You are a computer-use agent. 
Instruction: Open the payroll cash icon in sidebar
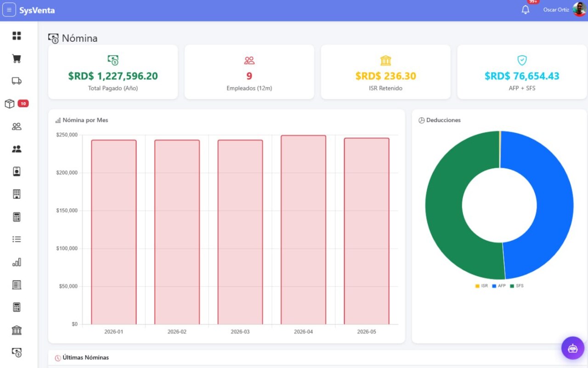[17, 353]
